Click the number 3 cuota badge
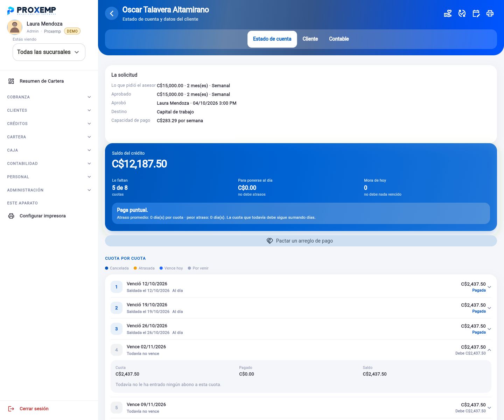This screenshot has height=420, width=504. coord(117,329)
